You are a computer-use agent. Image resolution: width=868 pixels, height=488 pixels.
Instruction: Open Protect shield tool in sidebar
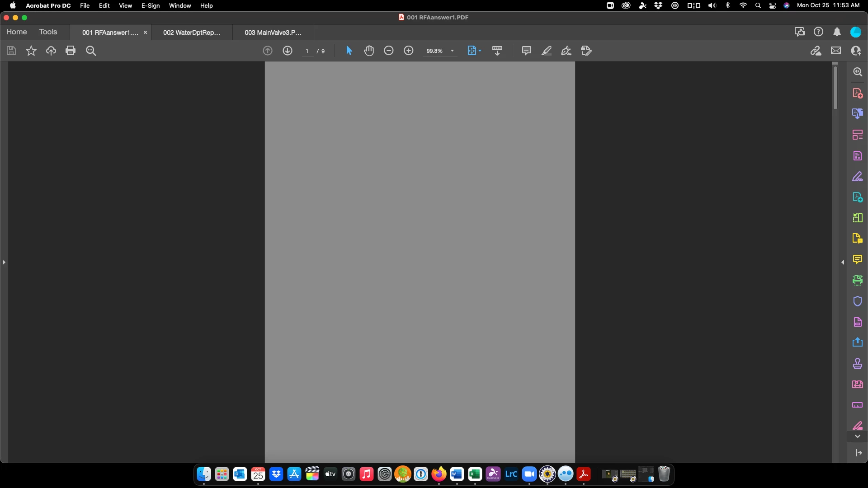[857, 301]
